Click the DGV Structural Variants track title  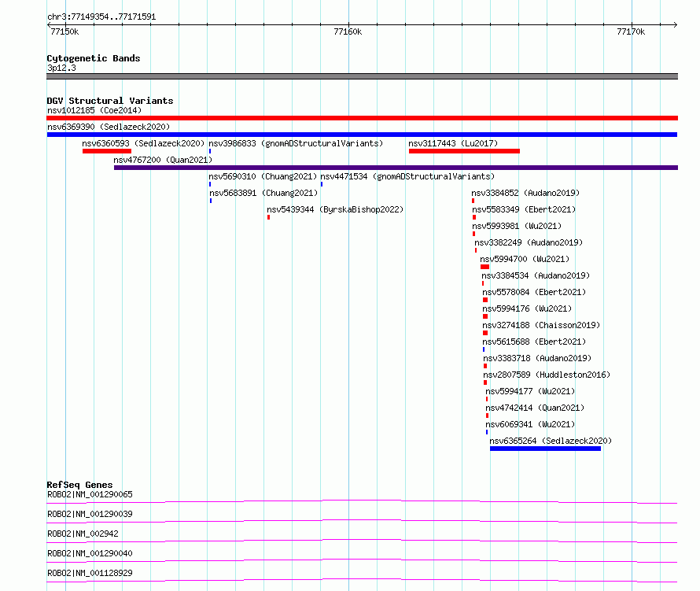(x=110, y=101)
